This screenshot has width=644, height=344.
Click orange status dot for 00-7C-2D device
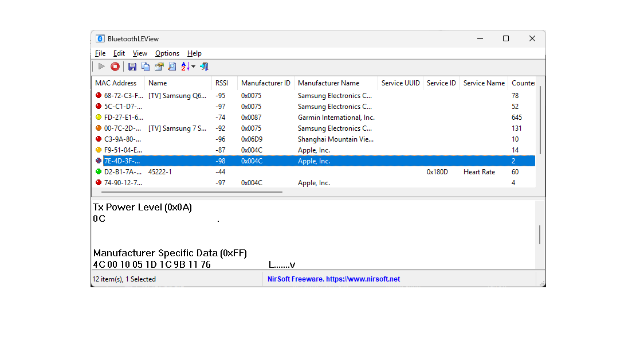(99, 128)
